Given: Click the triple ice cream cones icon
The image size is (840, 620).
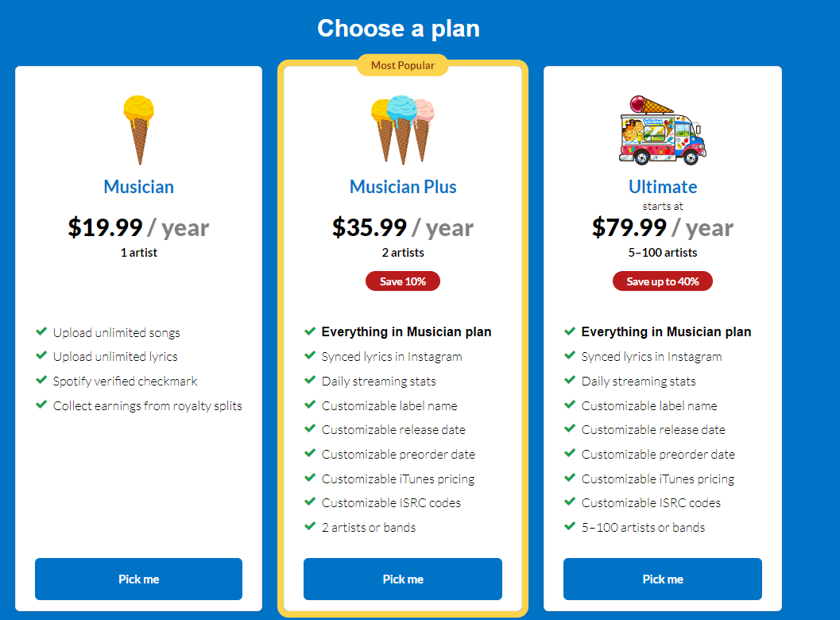Looking at the screenshot, I should (403, 130).
